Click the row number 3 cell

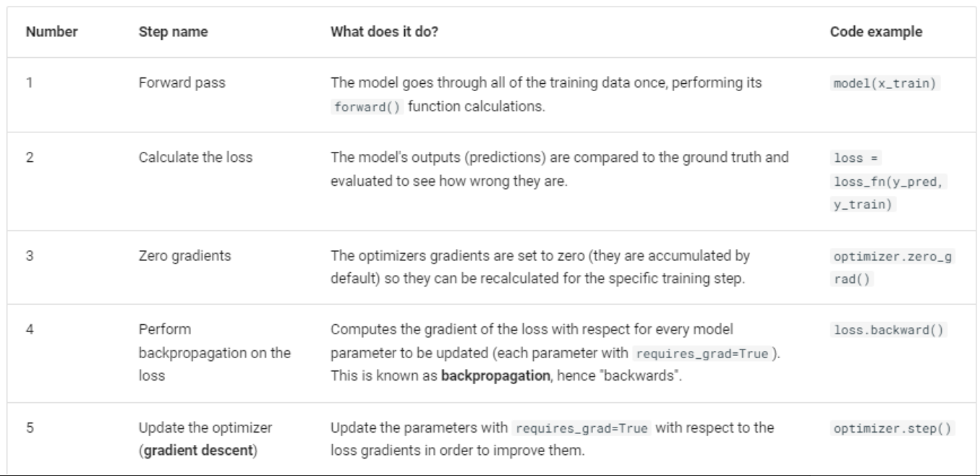[30, 255]
